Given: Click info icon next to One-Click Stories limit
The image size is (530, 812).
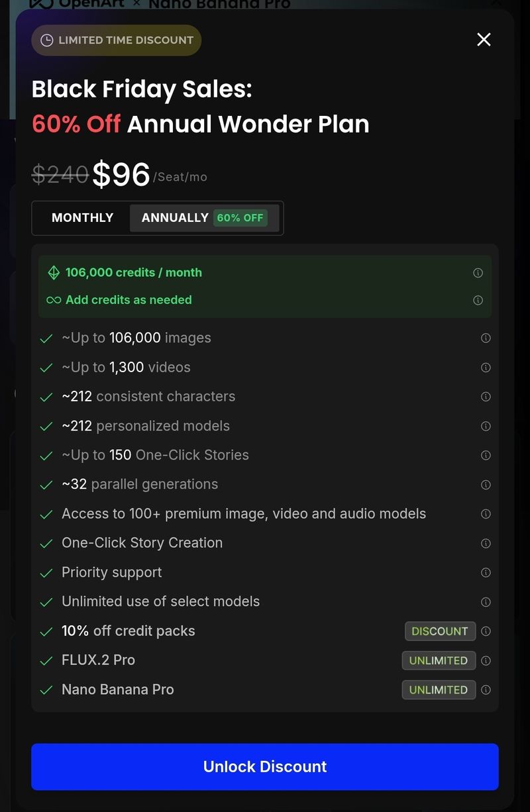Looking at the screenshot, I should (486, 456).
